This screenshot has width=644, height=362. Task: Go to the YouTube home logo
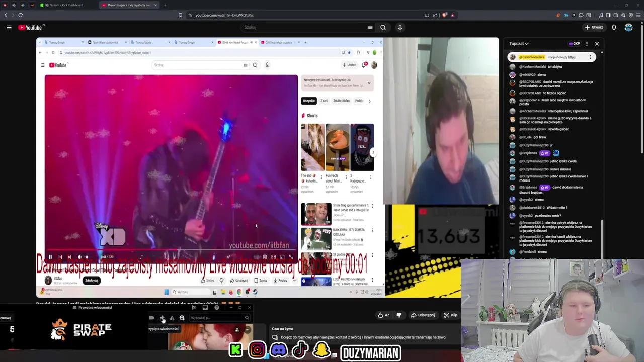tap(31, 27)
